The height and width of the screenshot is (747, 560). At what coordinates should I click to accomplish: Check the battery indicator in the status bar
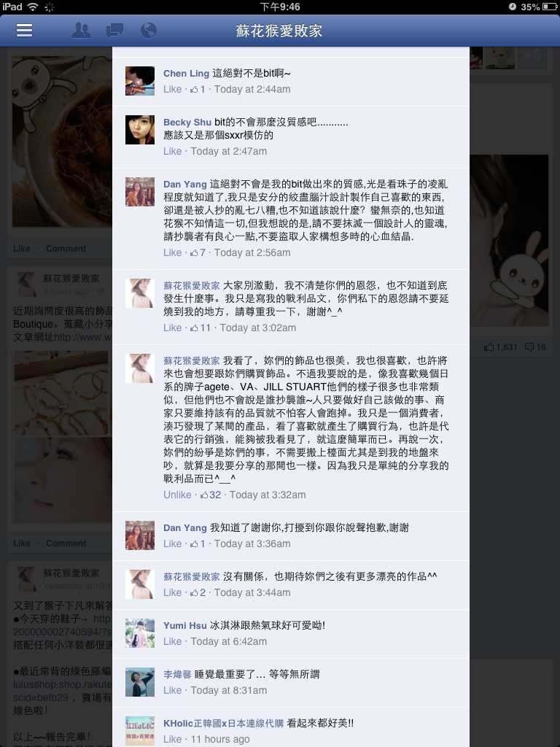coord(550,7)
